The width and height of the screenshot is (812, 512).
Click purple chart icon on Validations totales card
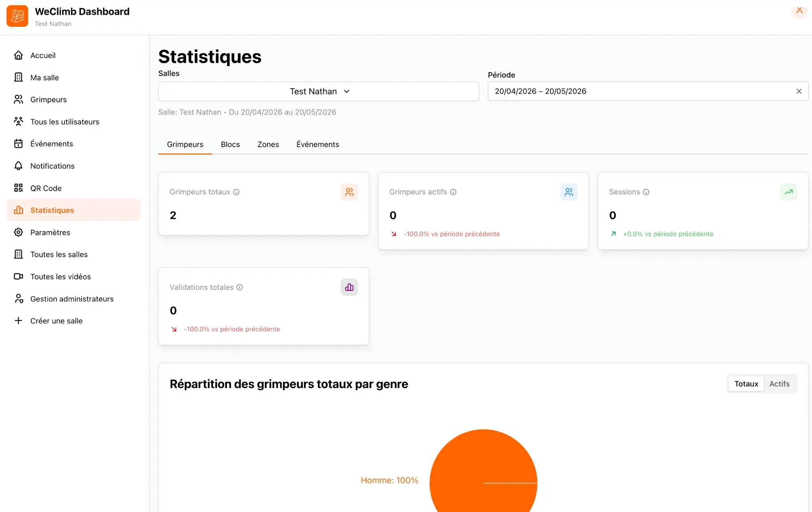tap(349, 287)
